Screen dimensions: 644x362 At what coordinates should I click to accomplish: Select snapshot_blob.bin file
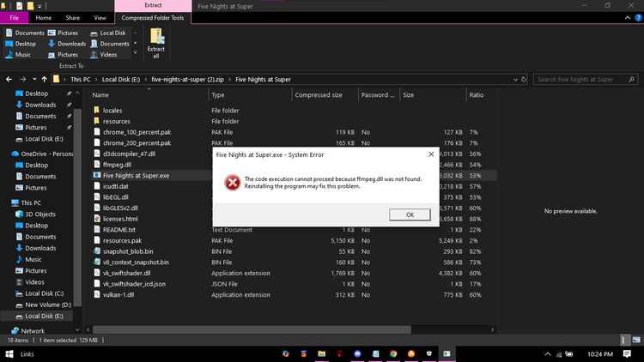tap(128, 251)
